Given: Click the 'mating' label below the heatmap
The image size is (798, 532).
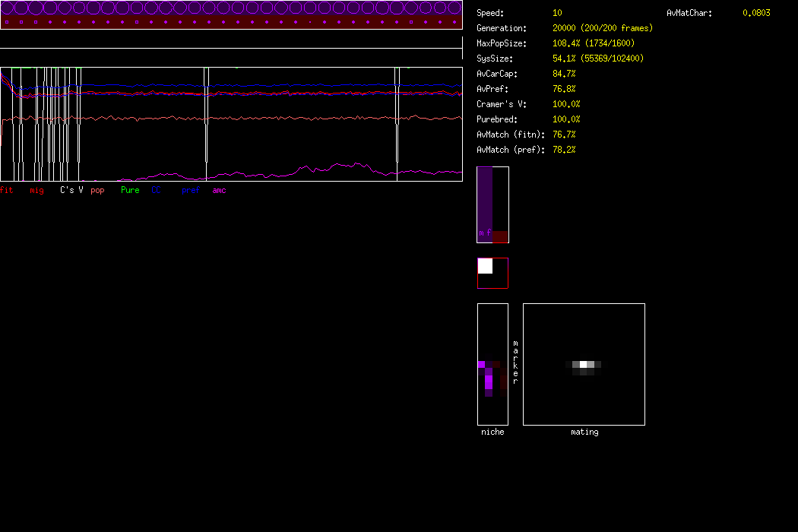Looking at the screenshot, I should (584, 432).
